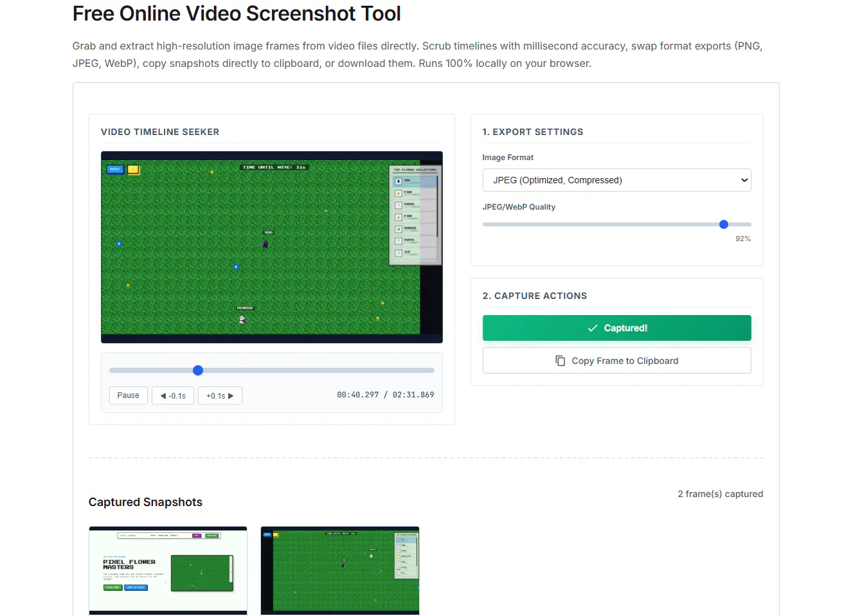This screenshot has height=616, width=853.
Task: Step back 0.1s in the video
Action: tap(173, 395)
